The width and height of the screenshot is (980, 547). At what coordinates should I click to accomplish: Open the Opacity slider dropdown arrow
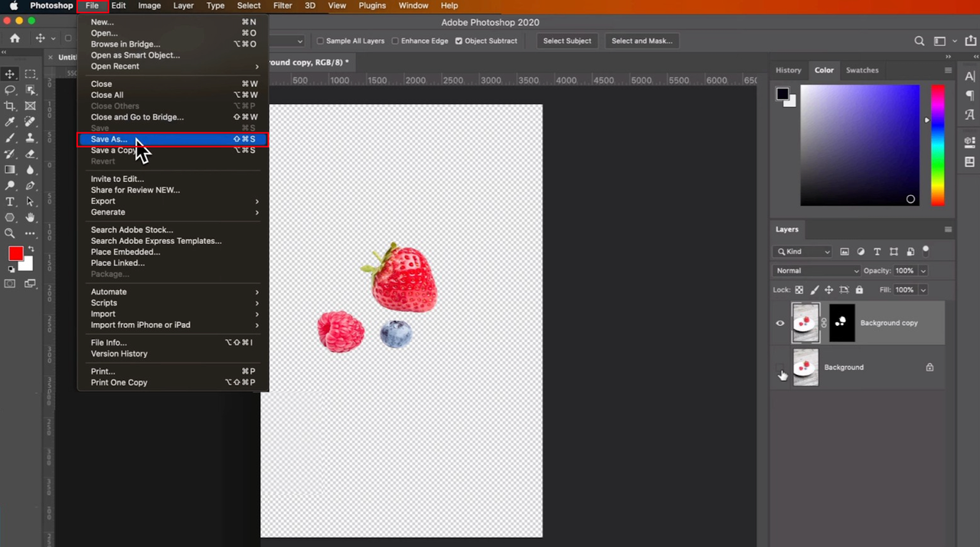[x=923, y=271]
